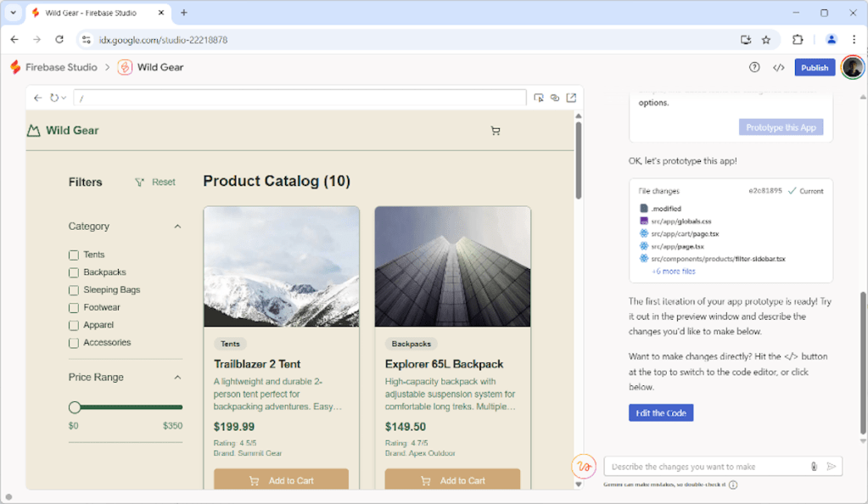Check the Footwear filter option

(x=72, y=307)
